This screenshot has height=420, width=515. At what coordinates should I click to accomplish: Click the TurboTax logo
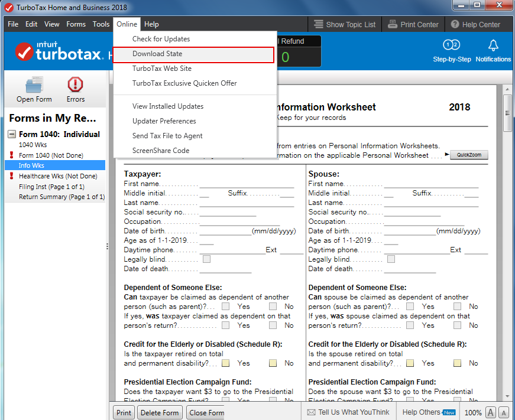click(57, 51)
